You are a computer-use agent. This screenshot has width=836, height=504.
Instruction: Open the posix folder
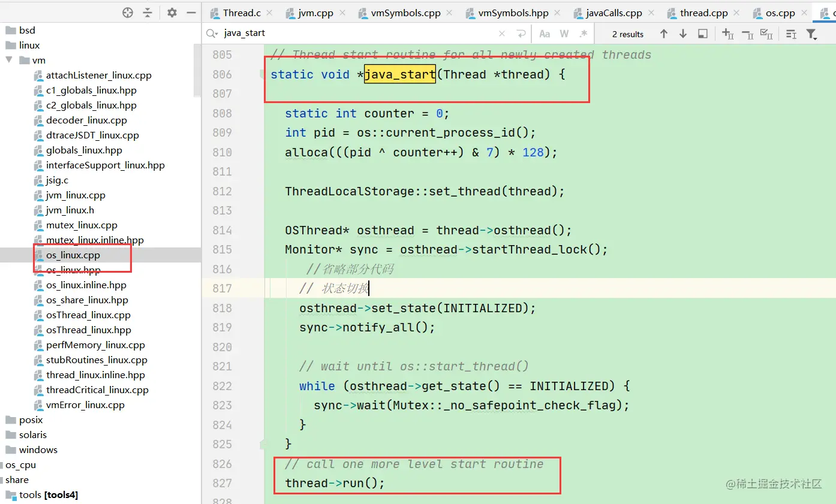(x=31, y=420)
